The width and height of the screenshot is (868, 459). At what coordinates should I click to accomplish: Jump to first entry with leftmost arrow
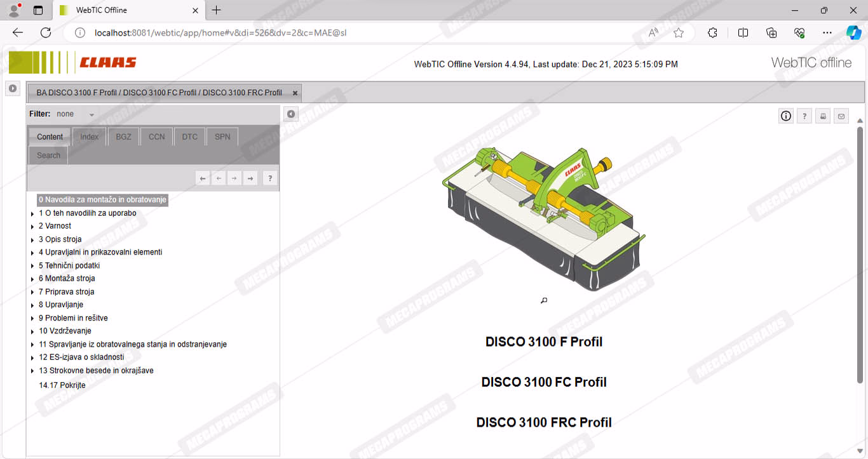point(203,179)
